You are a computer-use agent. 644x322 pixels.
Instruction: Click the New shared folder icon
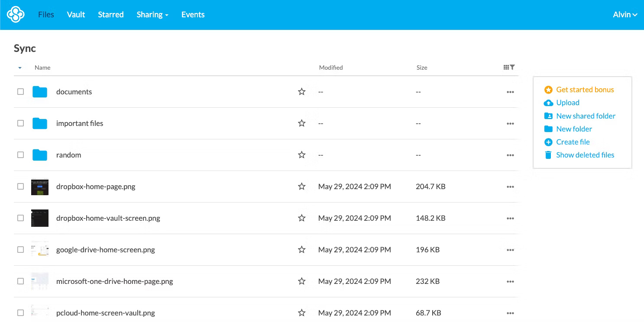[548, 116]
